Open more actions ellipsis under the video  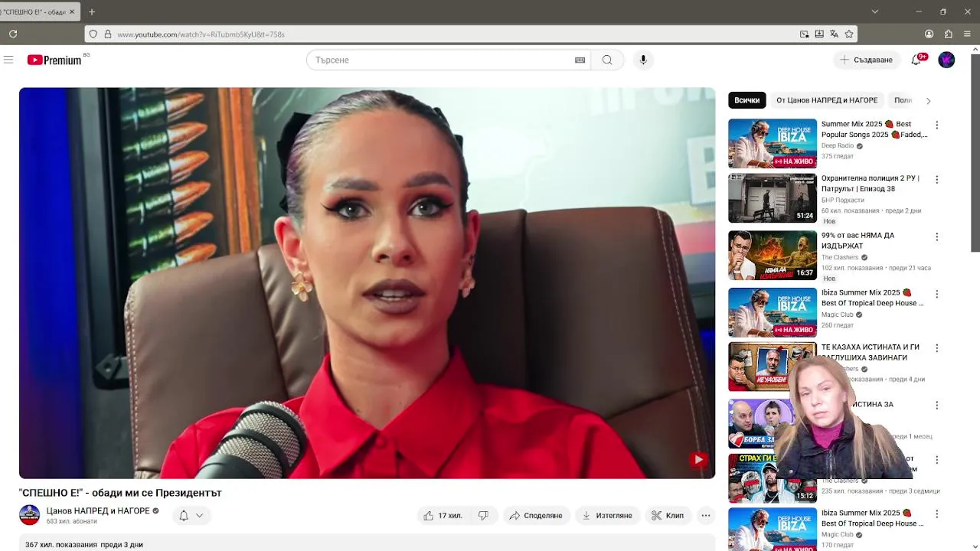point(706,515)
